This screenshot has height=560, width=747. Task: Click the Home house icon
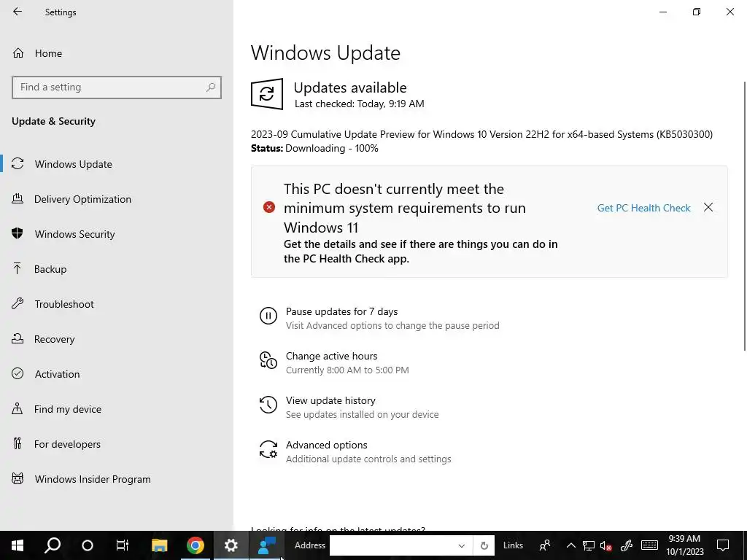point(18,52)
